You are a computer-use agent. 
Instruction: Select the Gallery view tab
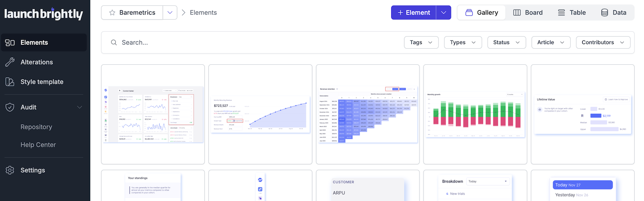click(x=482, y=13)
